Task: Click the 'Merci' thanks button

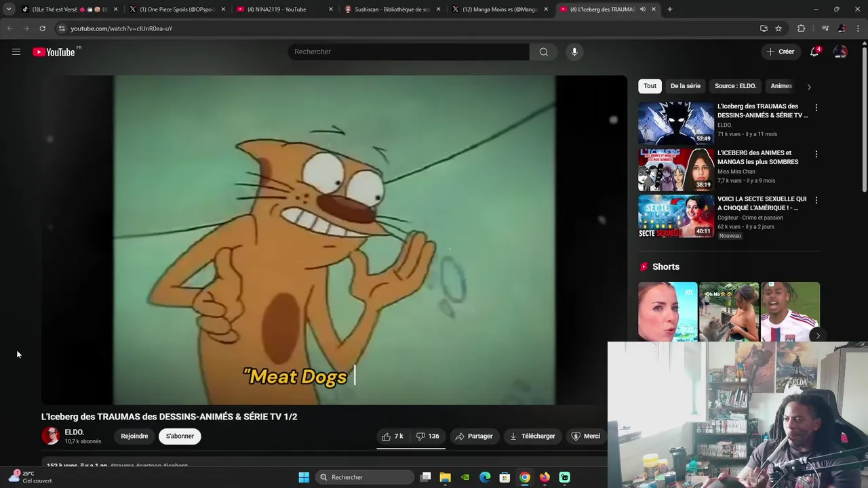Action: click(585, 436)
